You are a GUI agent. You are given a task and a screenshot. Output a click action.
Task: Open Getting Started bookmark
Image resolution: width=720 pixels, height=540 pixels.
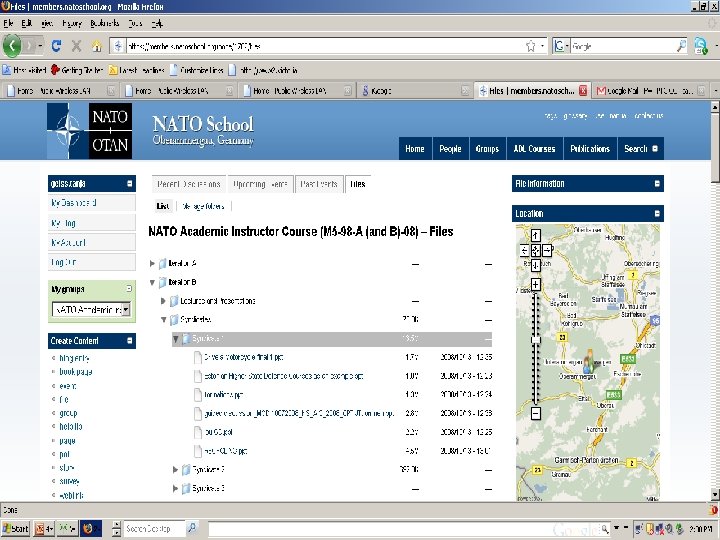pos(77,70)
